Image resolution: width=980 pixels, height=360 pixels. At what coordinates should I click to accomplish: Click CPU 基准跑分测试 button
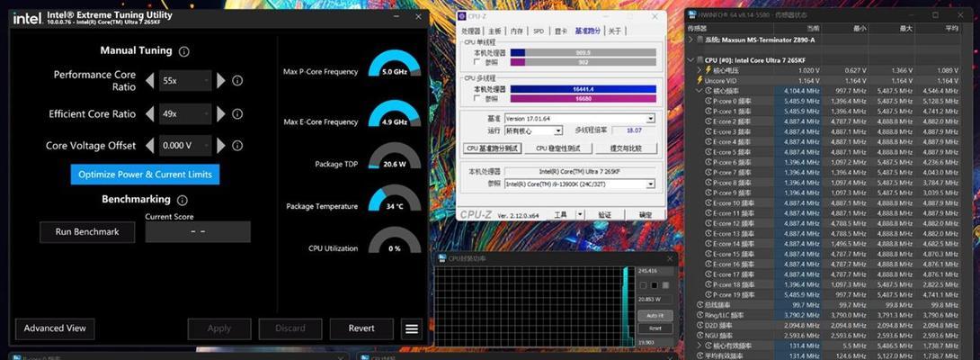click(493, 148)
